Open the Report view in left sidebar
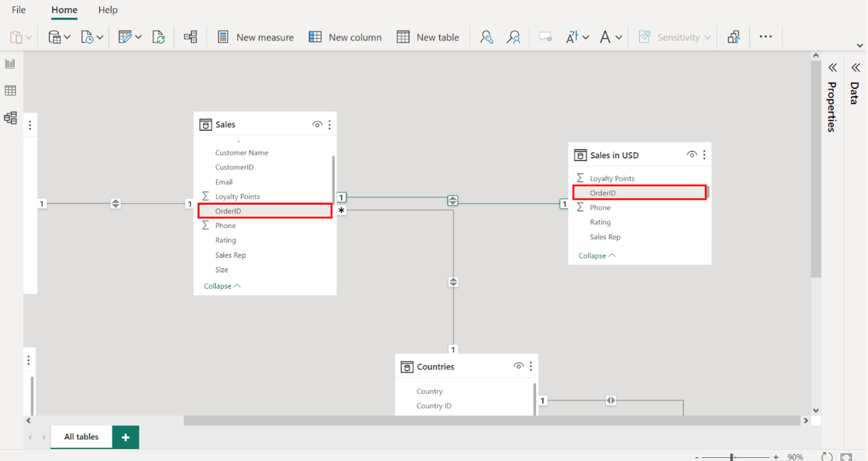Image resolution: width=868 pixels, height=461 pixels. 10,64
